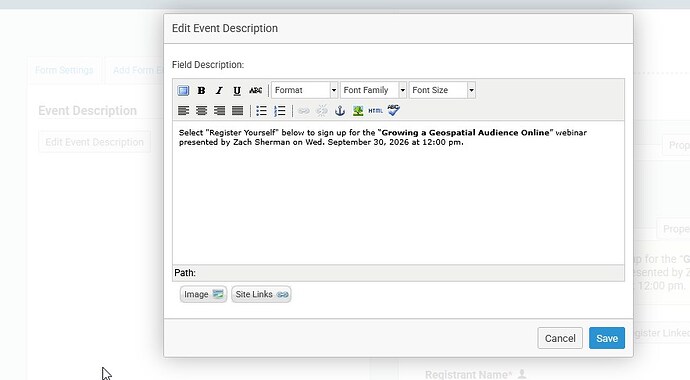
Task: Click the Field Description label
Action: 208,65
